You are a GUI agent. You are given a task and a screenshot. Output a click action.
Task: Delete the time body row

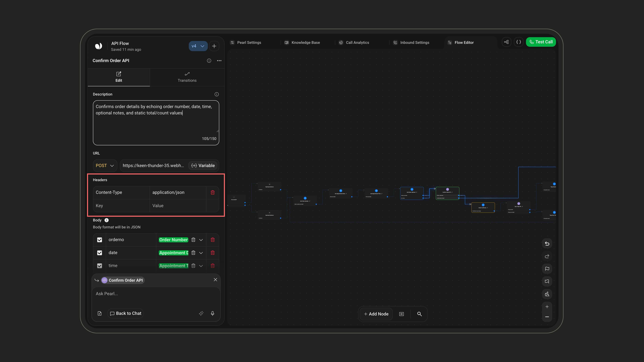(212, 266)
